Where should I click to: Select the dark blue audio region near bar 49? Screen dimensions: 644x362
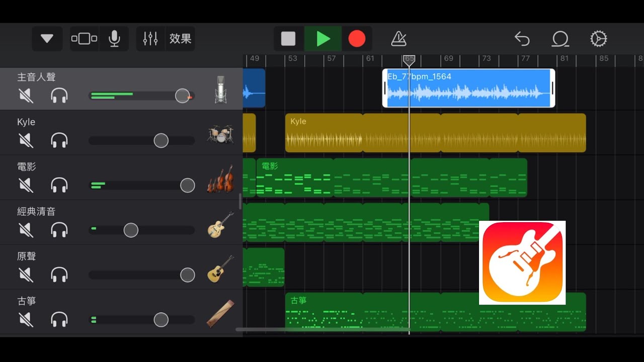254,88
